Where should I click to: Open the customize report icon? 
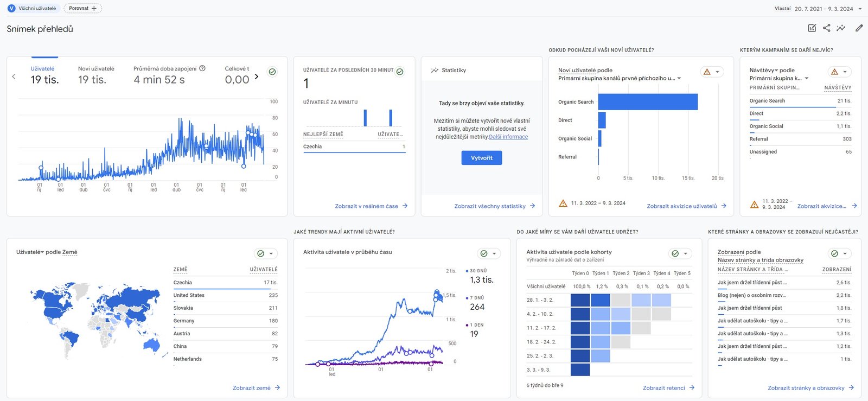(812, 28)
